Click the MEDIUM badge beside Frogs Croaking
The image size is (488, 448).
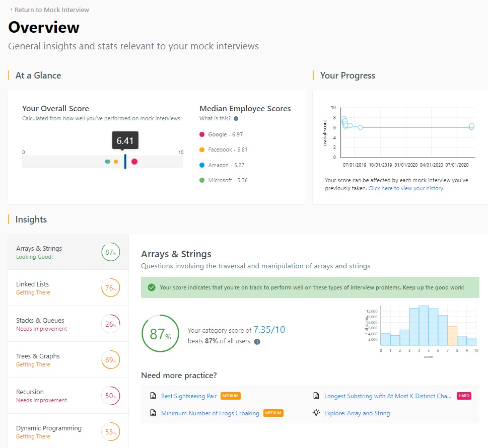(x=273, y=413)
